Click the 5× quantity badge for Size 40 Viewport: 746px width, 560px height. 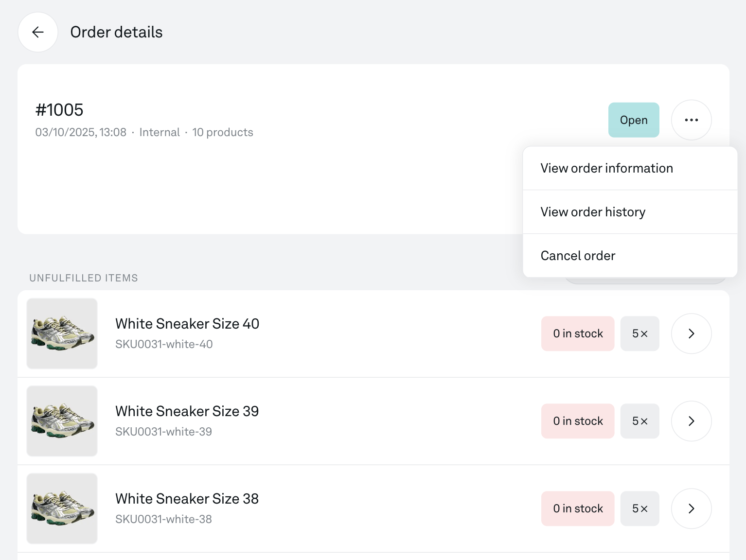[x=639, y=333]
